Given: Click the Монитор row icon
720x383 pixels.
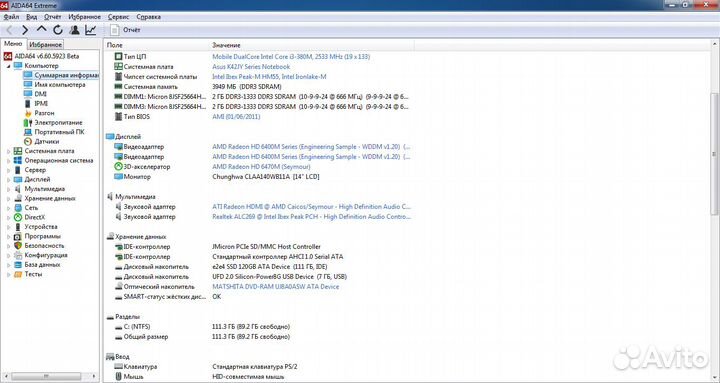Looking at the screenshot, I should [118, 177].
